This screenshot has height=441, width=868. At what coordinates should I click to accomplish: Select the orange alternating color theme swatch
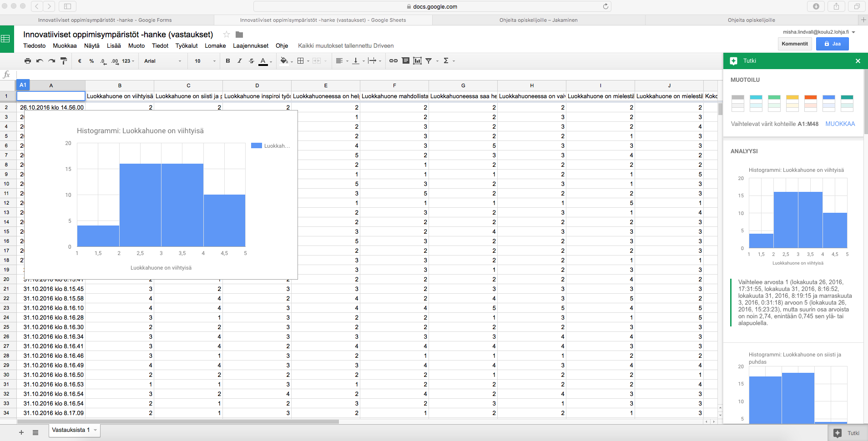[811, 103]
